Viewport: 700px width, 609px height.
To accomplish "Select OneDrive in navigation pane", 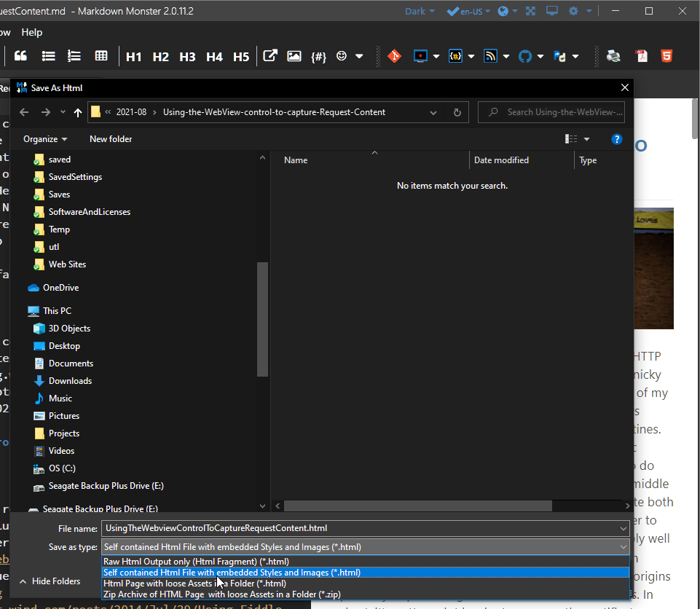I will pos(60,288).
